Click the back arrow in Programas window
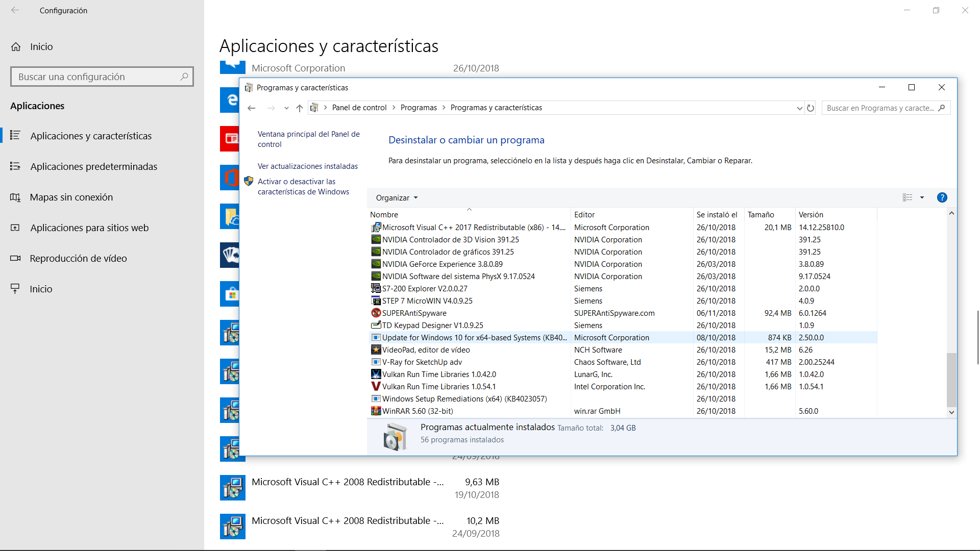Viewport: 980px width, 551px height. [251, 108]
